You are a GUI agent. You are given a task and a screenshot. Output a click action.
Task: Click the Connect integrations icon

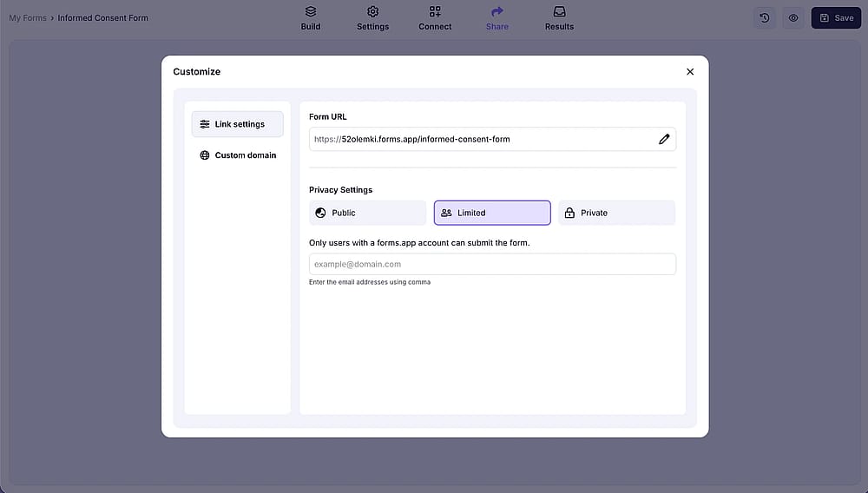[x=435, y=11]
